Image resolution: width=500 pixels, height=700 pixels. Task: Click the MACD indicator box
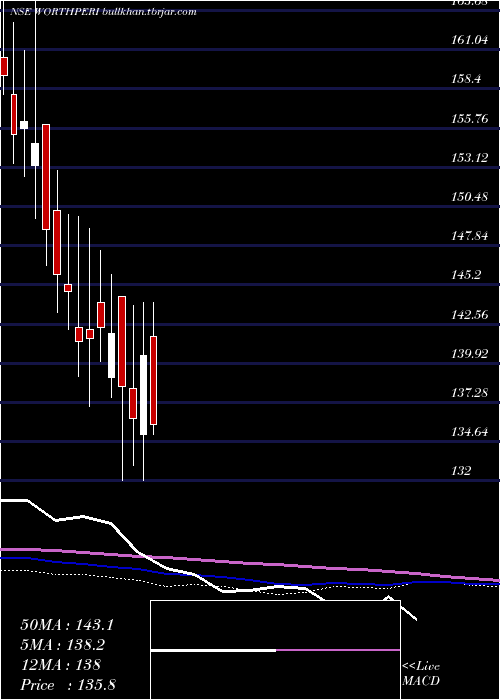[275, 650]
